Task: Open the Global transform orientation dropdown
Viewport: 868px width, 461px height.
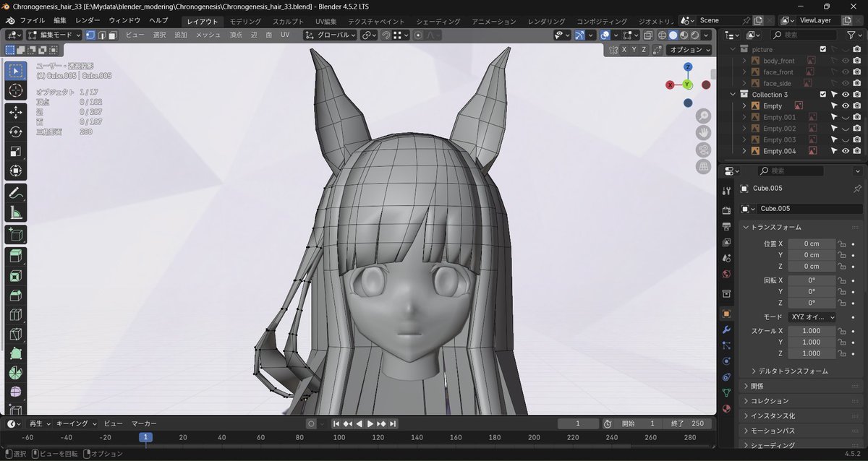Action: pyautogui.click(x=331, y=35)
